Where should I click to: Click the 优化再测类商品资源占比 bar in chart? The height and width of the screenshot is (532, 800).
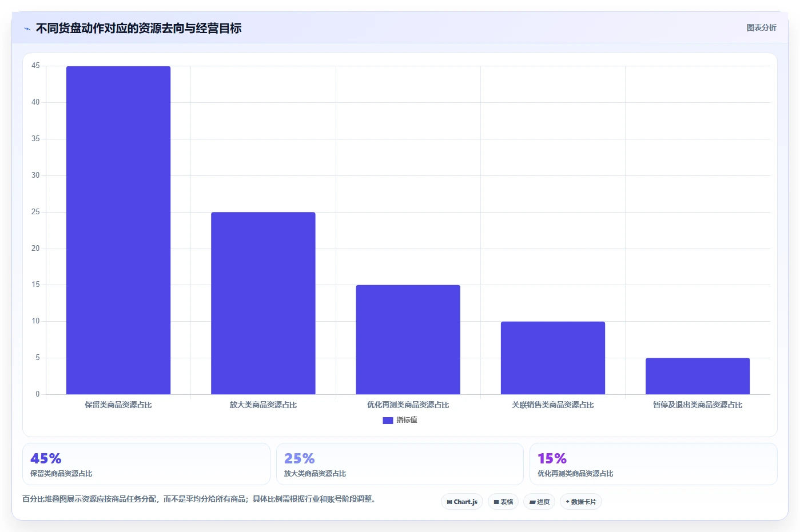(x=408, y=339)
